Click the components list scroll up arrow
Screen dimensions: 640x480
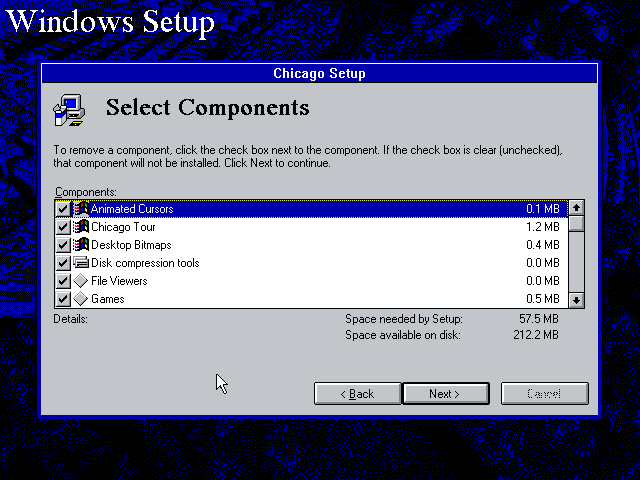(x=576, y=208)
